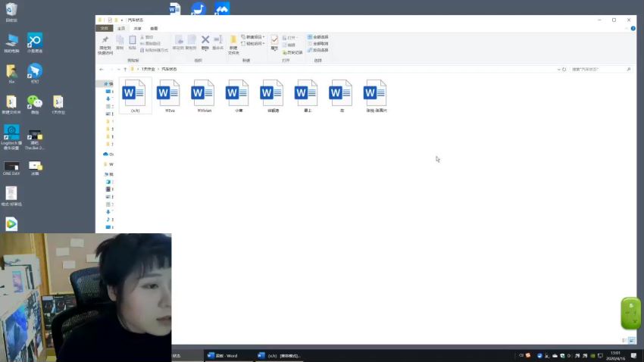Click the Invert selection option in ribbon
This screenshot has height=362, width=644.
click(318, 50)
